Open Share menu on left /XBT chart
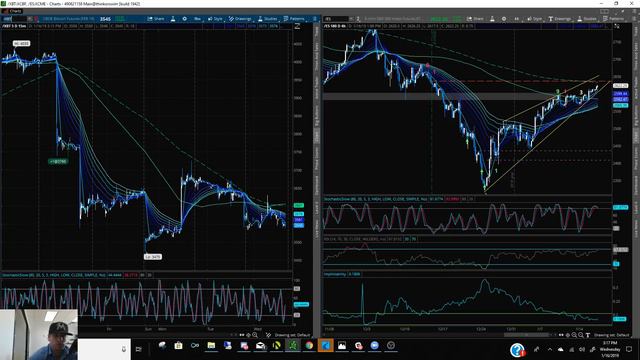Screen dimensions: 640x360 click(x=156, y=19)
